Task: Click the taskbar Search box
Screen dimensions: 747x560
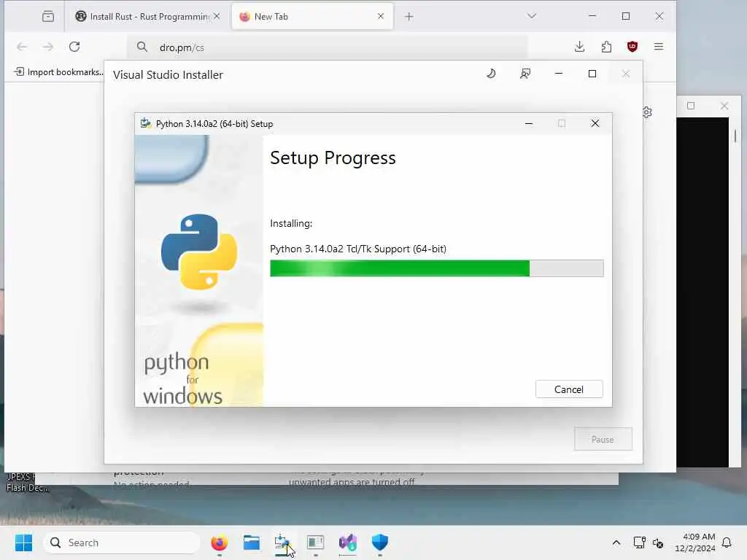Action: pyautogui.click(x=122, y=542)
